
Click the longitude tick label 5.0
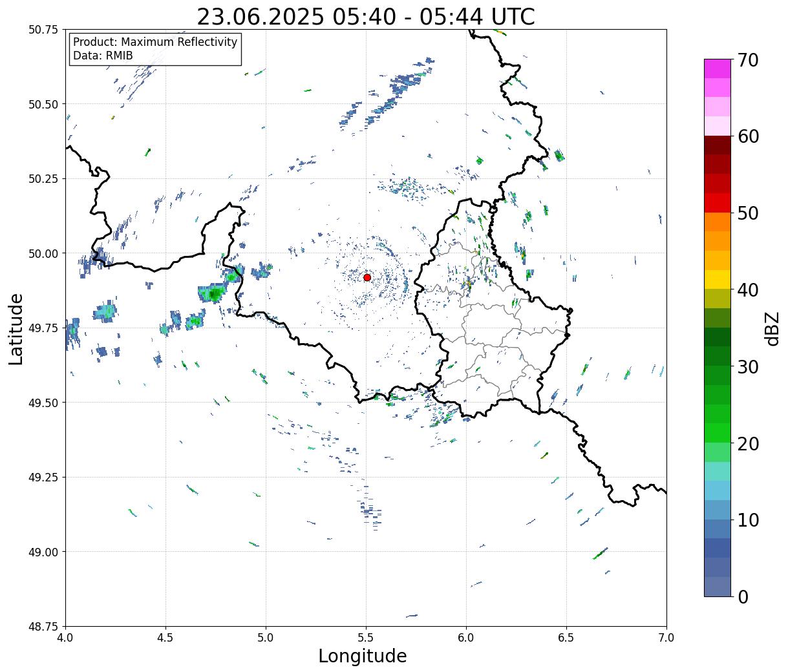point(266,638)
